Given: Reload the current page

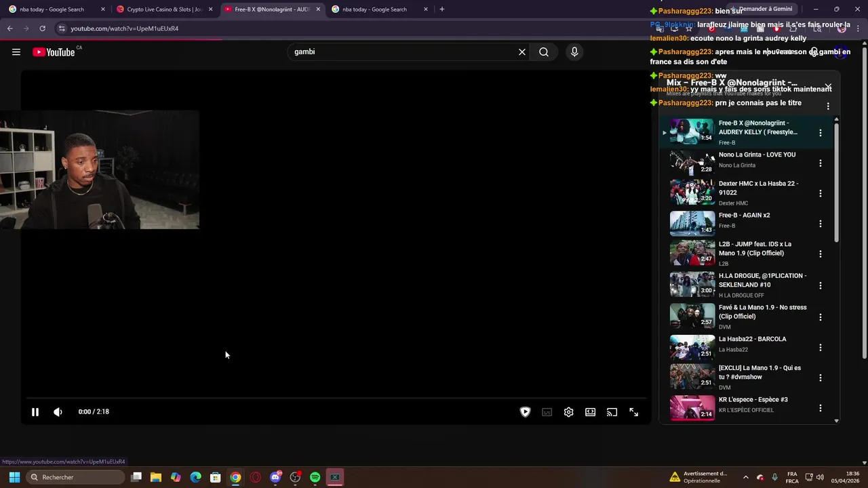Looking at the screenshot, I should click(x=42, y=28).
